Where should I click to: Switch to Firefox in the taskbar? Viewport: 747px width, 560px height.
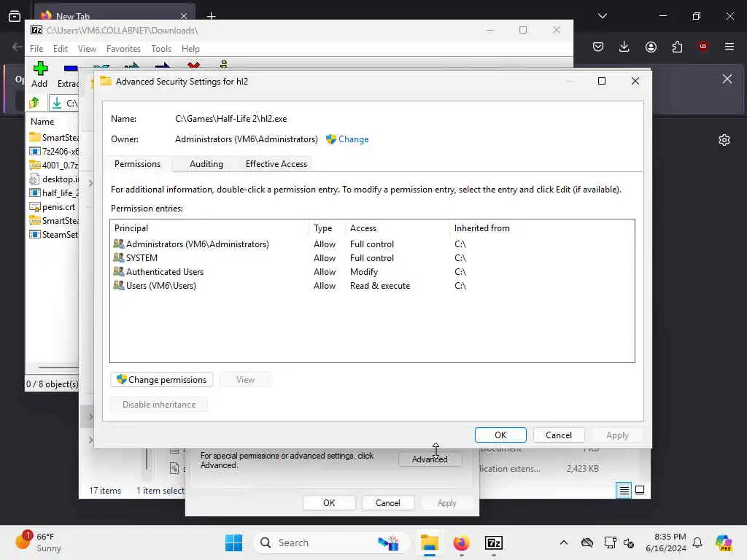coord(461,542)
